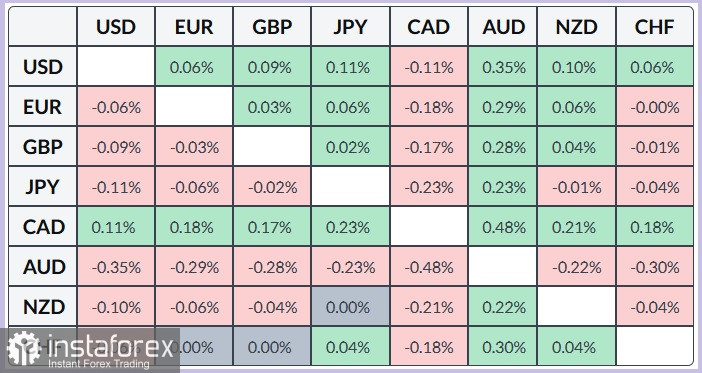Click USD versus CAD -0.11% cell
702x373 pixels.
tap(429, 67)
